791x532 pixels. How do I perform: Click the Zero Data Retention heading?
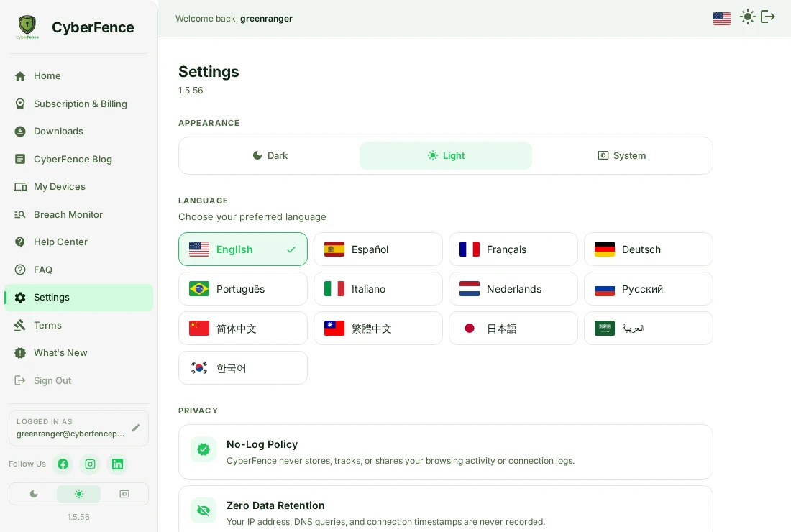[x=275, y=505]
